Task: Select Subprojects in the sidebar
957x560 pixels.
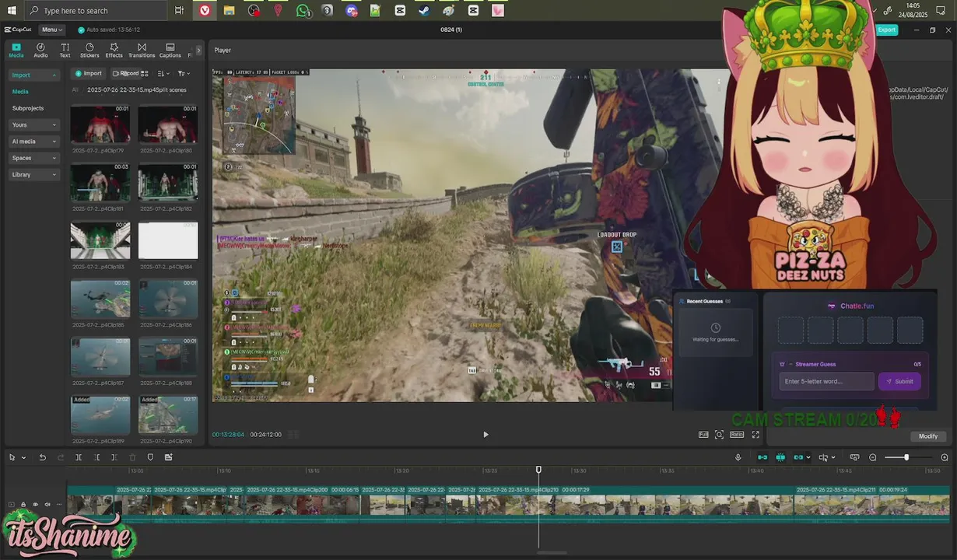Action: pyautogui.click(x=28, y=108)
